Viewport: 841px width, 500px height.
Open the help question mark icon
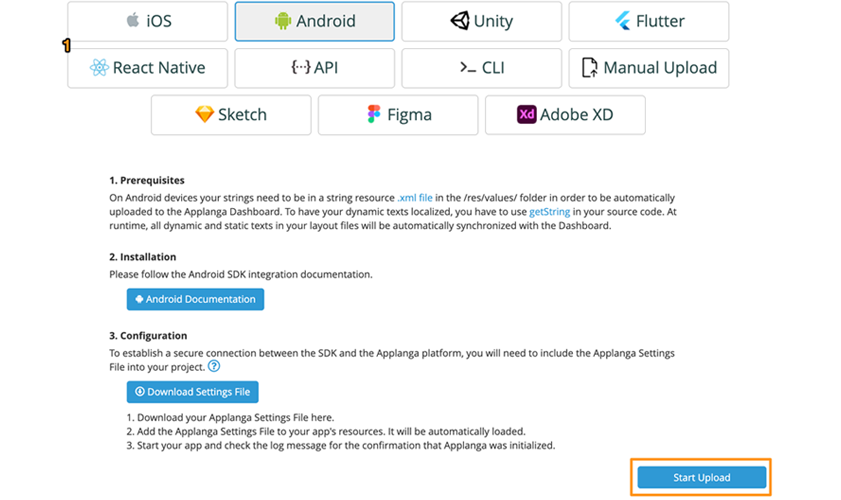tap(214, 366)
